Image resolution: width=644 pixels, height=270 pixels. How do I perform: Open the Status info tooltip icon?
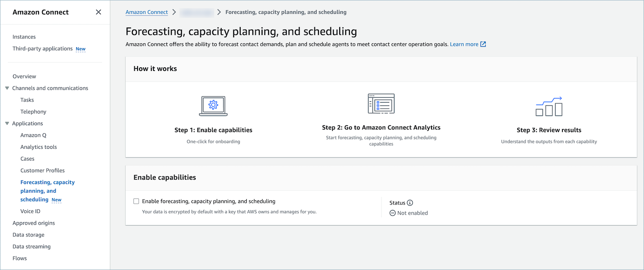411,202
